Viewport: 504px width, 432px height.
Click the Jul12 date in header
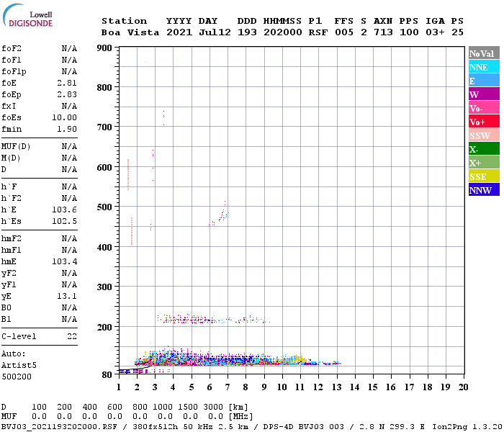215,32
